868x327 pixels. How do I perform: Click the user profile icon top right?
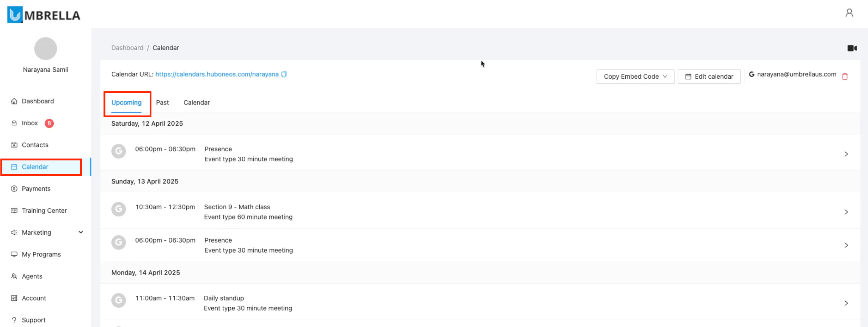pos(849,13)
